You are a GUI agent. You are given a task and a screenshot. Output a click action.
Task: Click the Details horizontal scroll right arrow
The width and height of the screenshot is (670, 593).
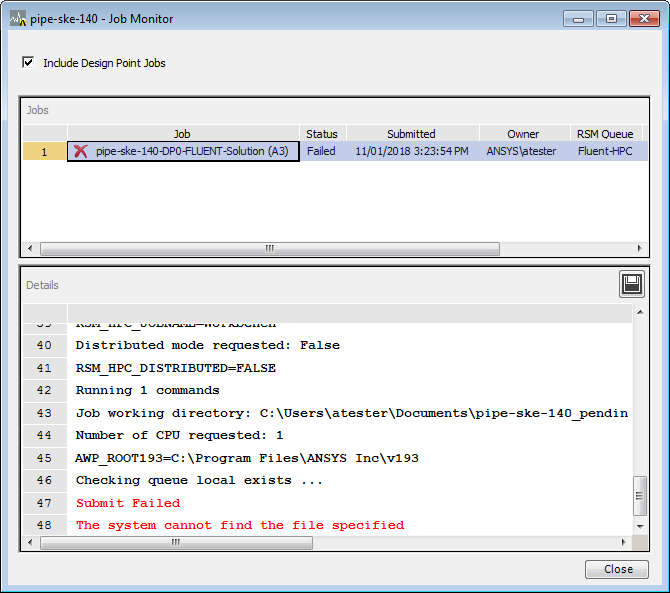tap(623, 543)
